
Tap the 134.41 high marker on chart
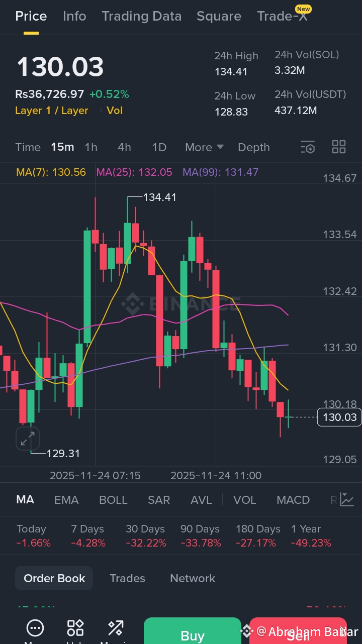pos(160,197)
